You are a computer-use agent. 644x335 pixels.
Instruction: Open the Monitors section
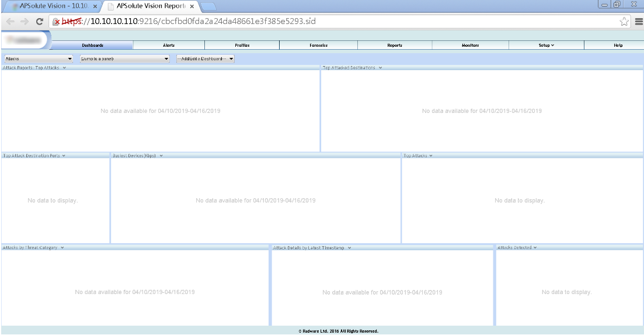coord(470,45)
